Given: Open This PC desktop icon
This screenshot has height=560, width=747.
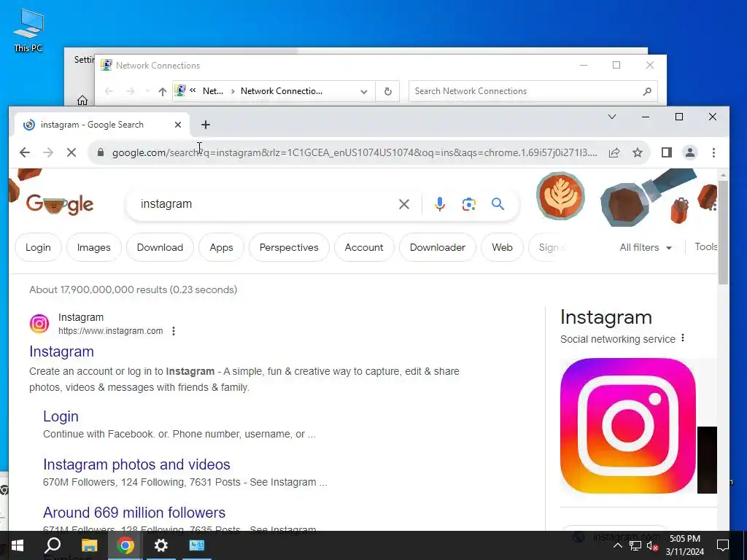Looking at the screenshot, I should (x=28, y=31).
